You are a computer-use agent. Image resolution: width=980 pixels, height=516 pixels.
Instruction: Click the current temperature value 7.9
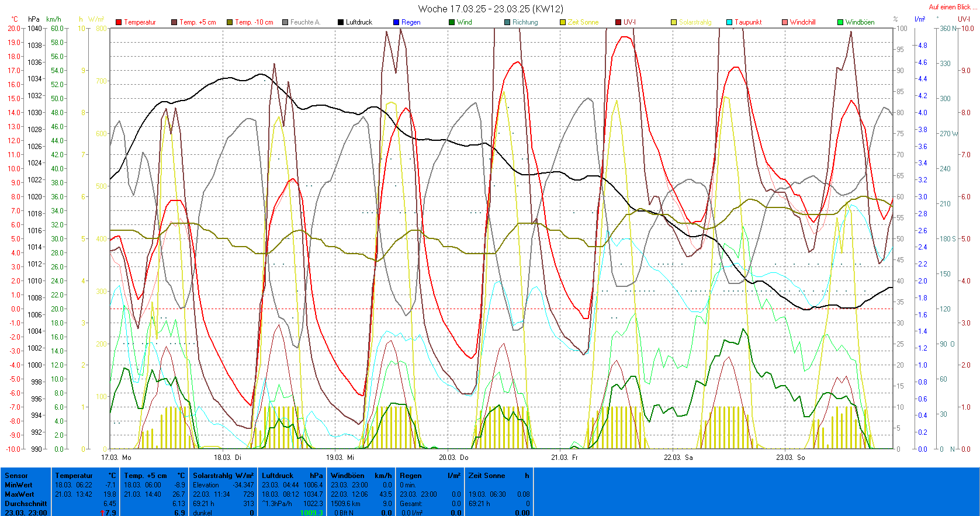point(110,513)
